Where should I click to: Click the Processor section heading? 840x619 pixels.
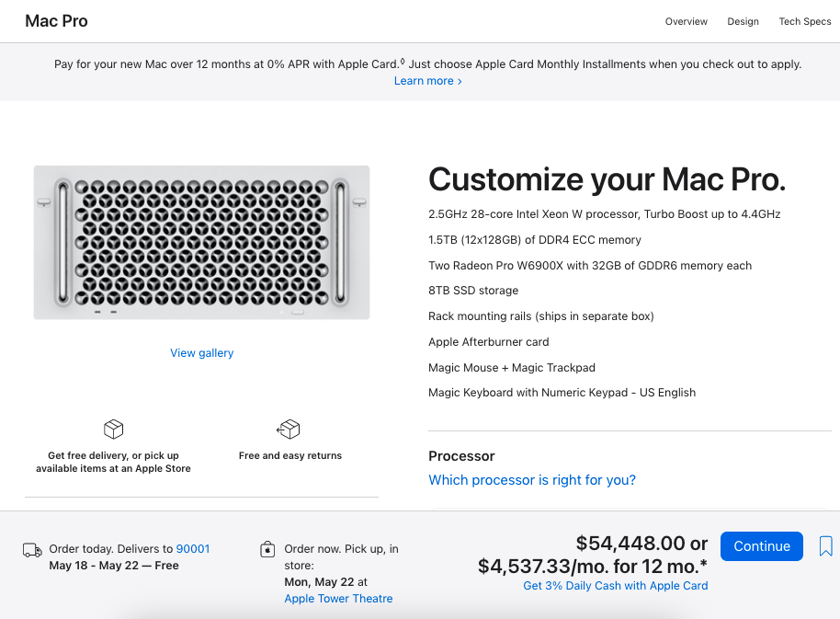point(461,456)
